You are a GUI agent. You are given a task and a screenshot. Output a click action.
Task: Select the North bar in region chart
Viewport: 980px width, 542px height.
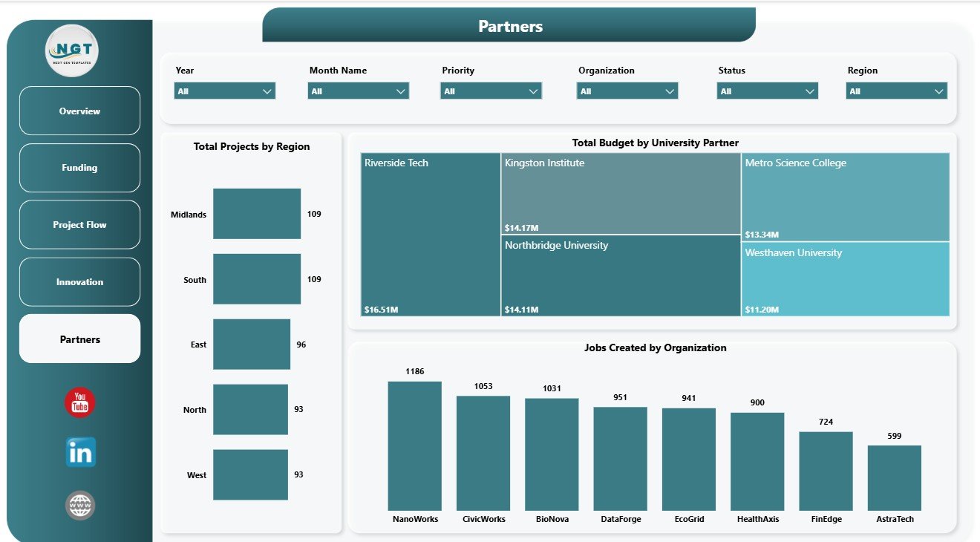[x=250, y=409]
